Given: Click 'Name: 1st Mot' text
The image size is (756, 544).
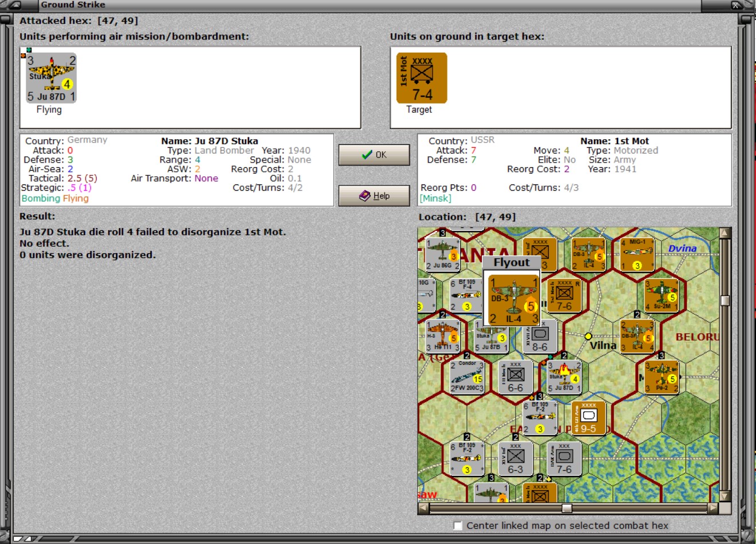Looking at the screenshot, I should point(615,141).
